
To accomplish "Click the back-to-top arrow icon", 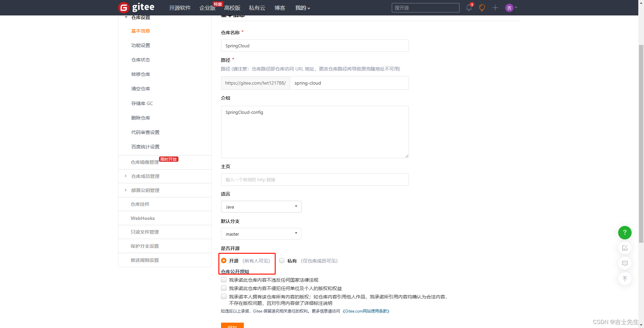I will coord(625,279).
